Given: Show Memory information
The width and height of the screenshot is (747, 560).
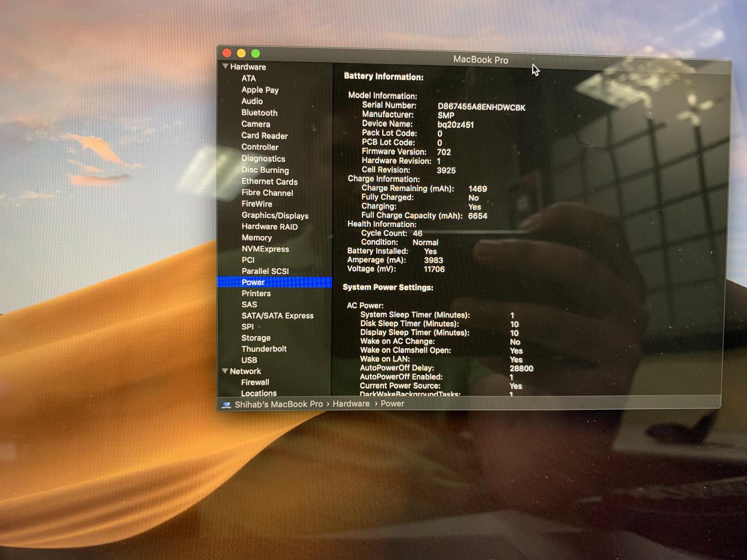Looking at the screenshot, I should click(257, 237).
